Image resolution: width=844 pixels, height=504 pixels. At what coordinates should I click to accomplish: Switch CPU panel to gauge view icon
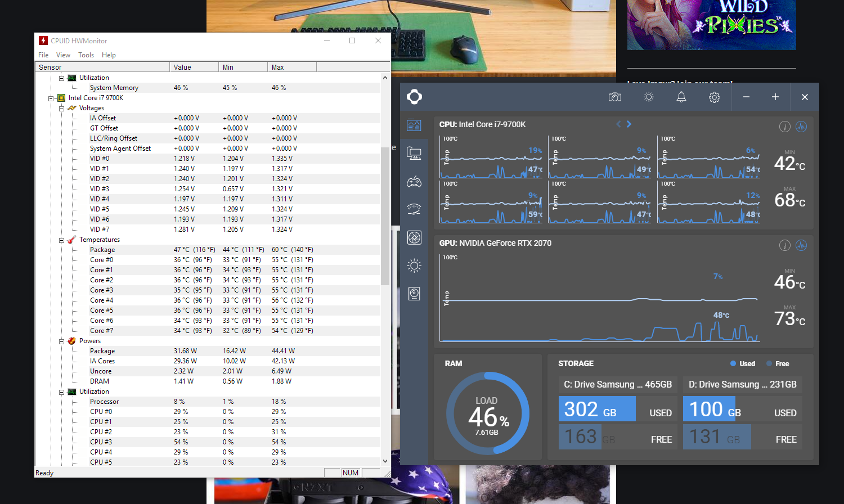(784, 127)
